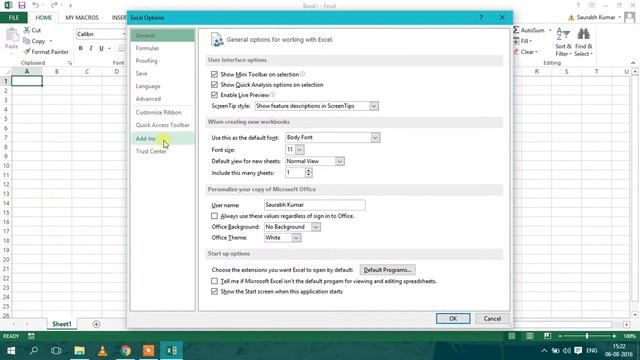
Task: Switch to Page Layout view icon
Action: point(529,336)
